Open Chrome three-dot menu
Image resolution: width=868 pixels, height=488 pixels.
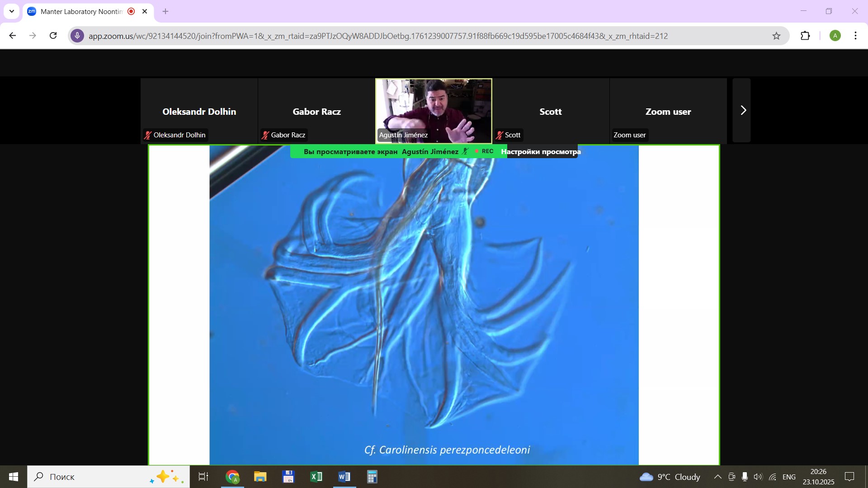tap(855, 36)
